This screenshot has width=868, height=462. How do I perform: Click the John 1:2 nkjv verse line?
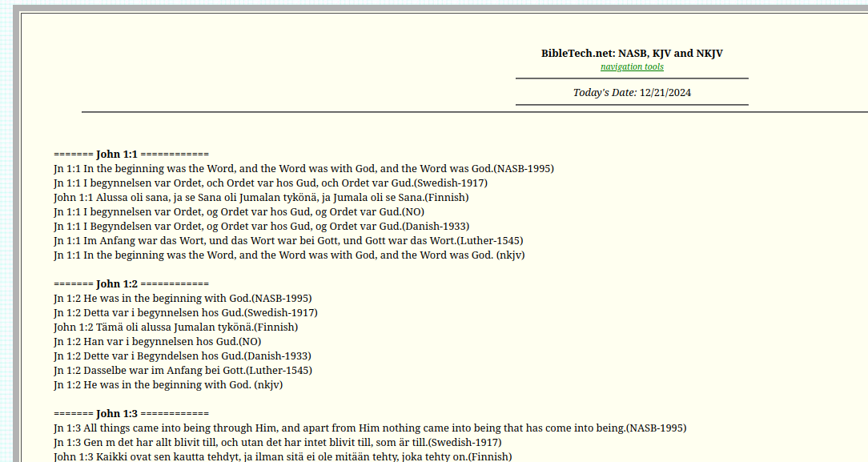point(168,384)
